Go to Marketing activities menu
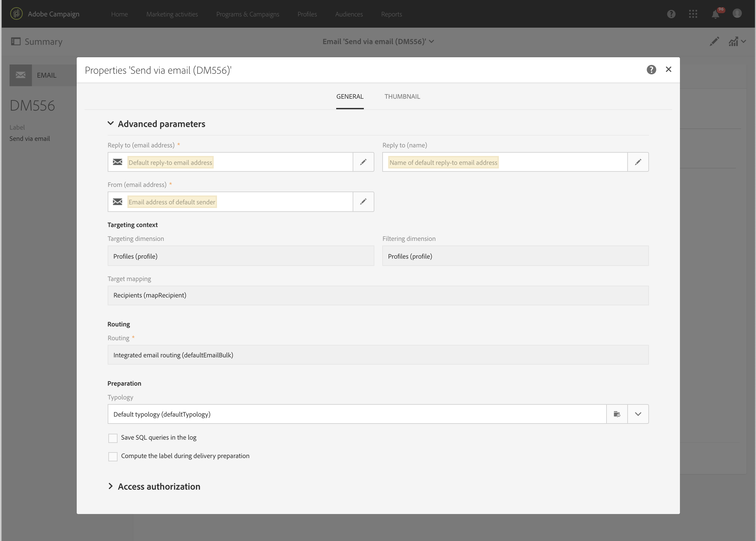 click(x=172, y=14)
